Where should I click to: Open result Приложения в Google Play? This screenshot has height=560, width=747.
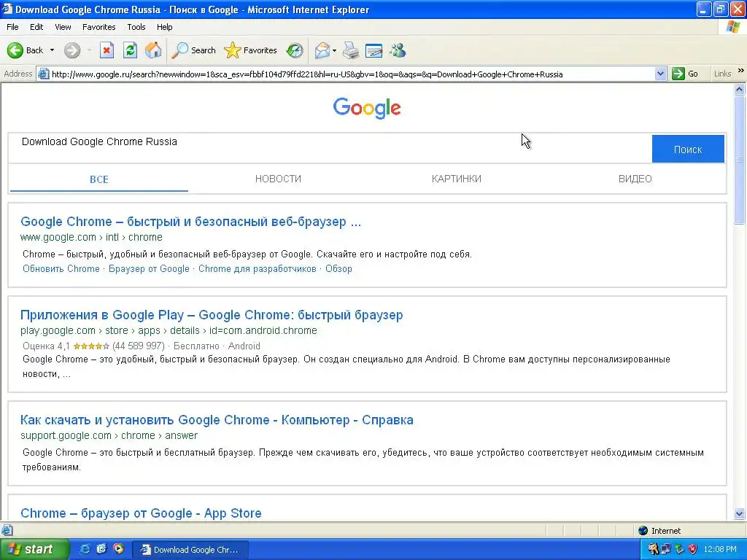[x=212, y=315]
